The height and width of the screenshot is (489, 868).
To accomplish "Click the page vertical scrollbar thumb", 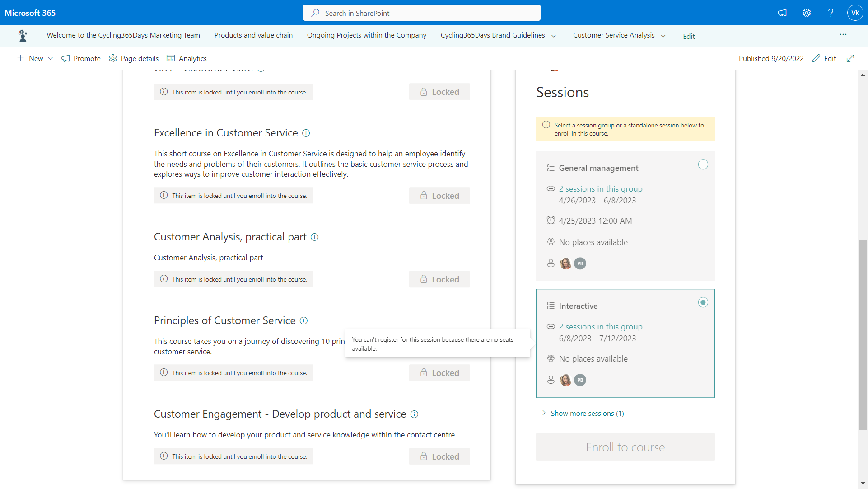I will tap(863, 334).
